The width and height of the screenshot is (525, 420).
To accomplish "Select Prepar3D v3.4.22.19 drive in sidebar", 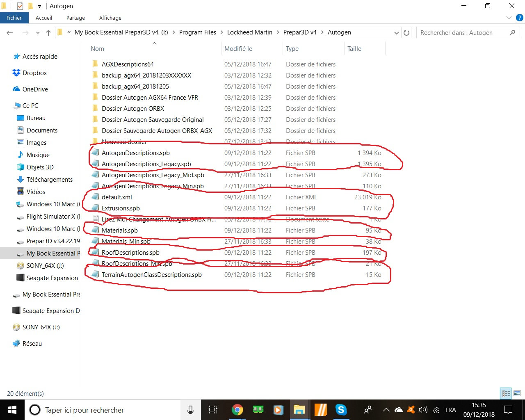I will coord(53,241).
